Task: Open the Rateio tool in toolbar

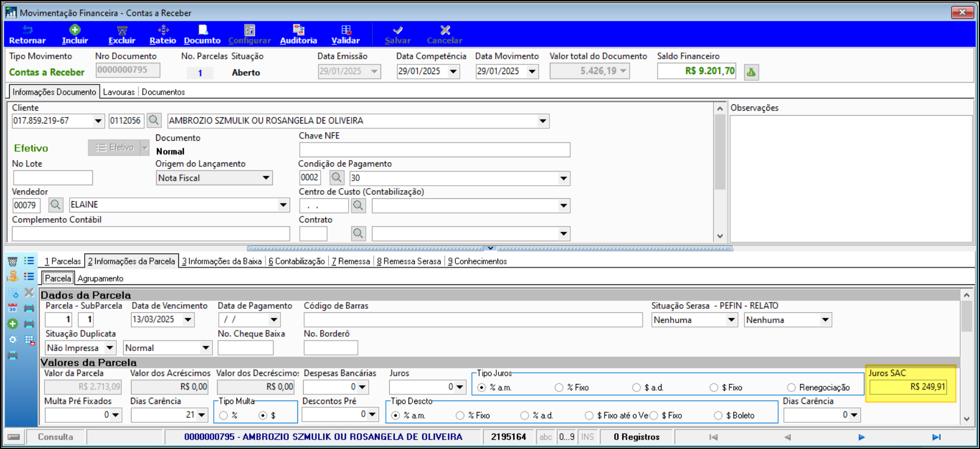Action: pos(163,34)
